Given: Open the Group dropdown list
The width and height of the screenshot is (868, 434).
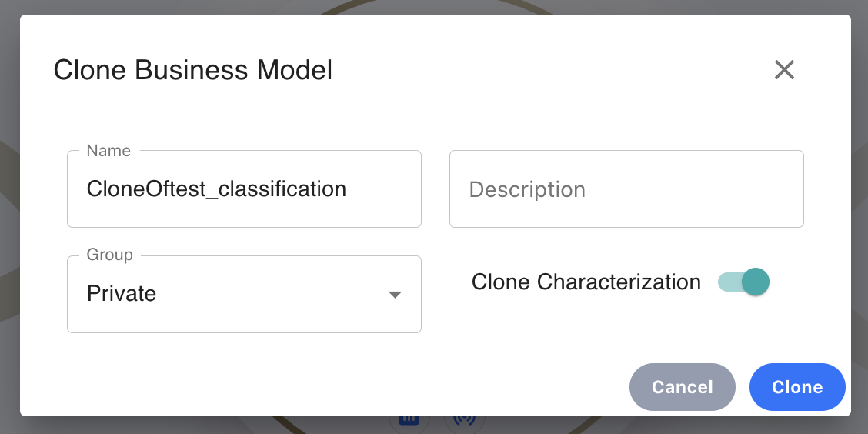Looking at the screenshot, I should pyautogui.click(x=244, y=294).
